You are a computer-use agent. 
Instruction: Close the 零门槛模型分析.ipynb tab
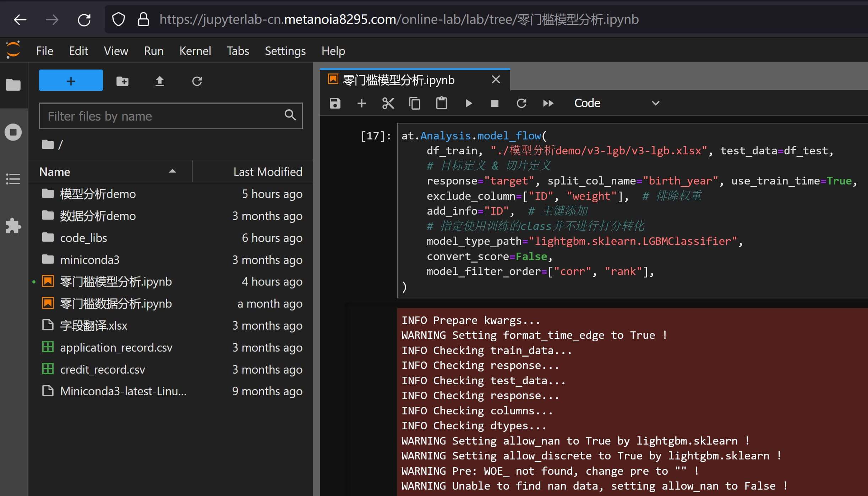[496, 79]
